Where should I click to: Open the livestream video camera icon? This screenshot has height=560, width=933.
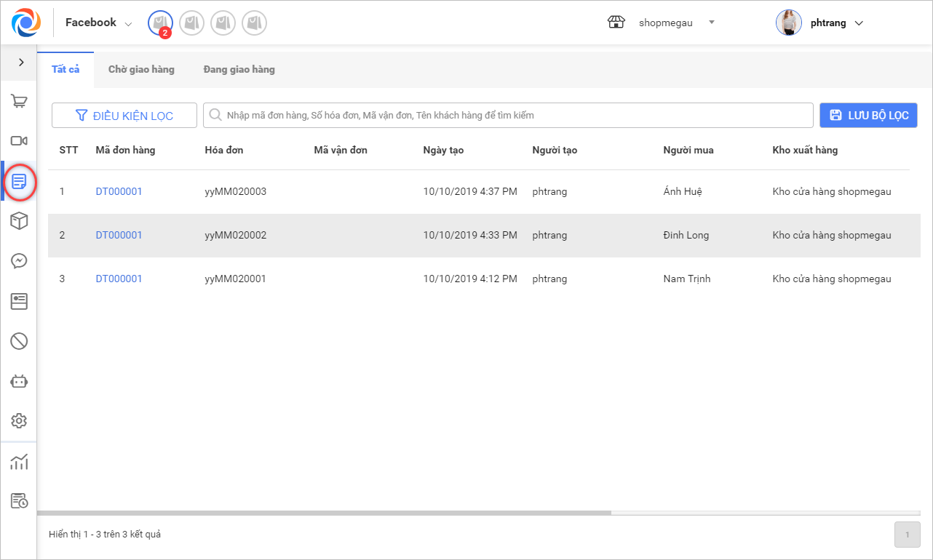tap(19, 141)
